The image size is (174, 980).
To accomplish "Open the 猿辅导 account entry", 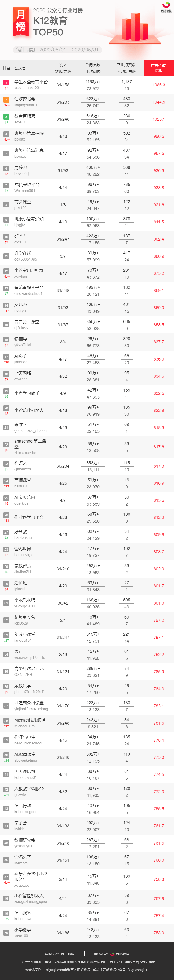I will pyautogui.click(x=23, y=342).
